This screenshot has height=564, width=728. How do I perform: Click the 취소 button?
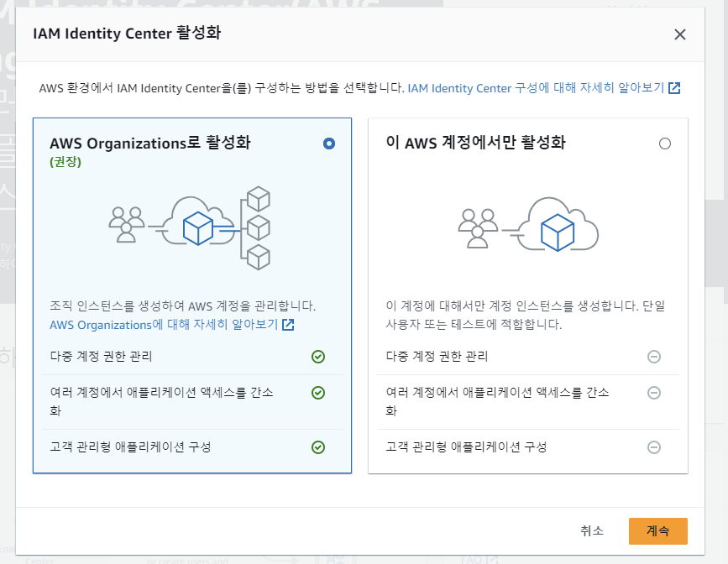click(x=592, y=530)
